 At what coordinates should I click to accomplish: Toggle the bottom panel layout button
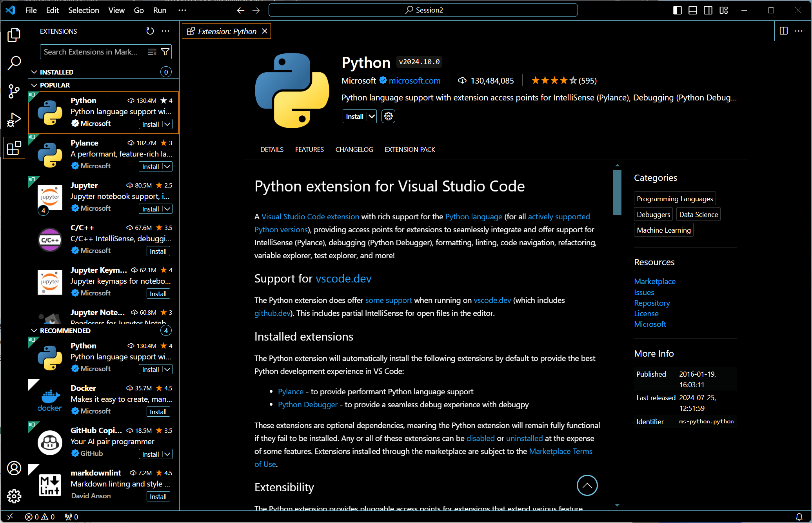693,10
